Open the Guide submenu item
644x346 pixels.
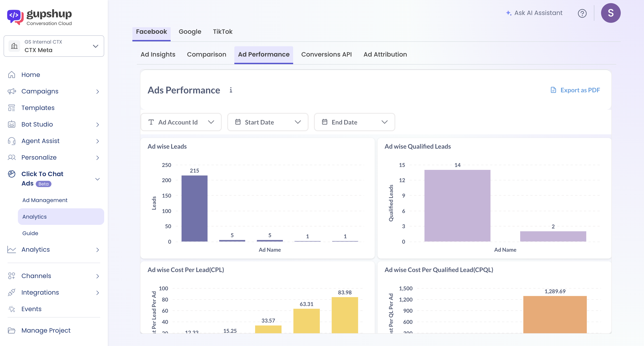coord(30,233)
